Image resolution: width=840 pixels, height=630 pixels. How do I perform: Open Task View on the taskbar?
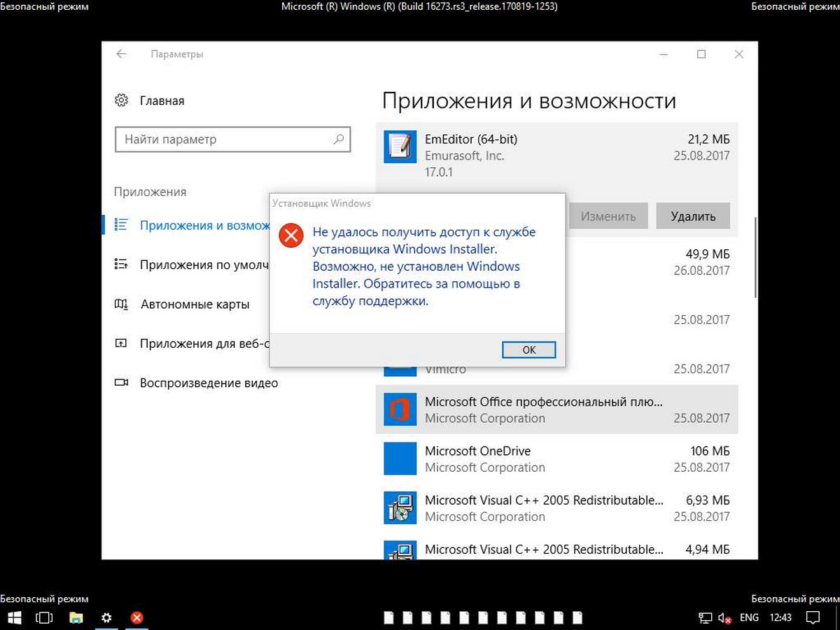[44, 617]
